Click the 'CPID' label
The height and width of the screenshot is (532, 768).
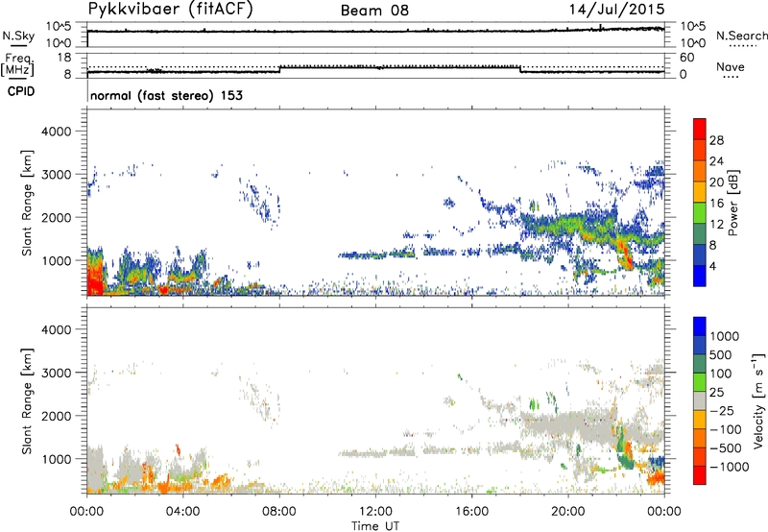(21, 91)
